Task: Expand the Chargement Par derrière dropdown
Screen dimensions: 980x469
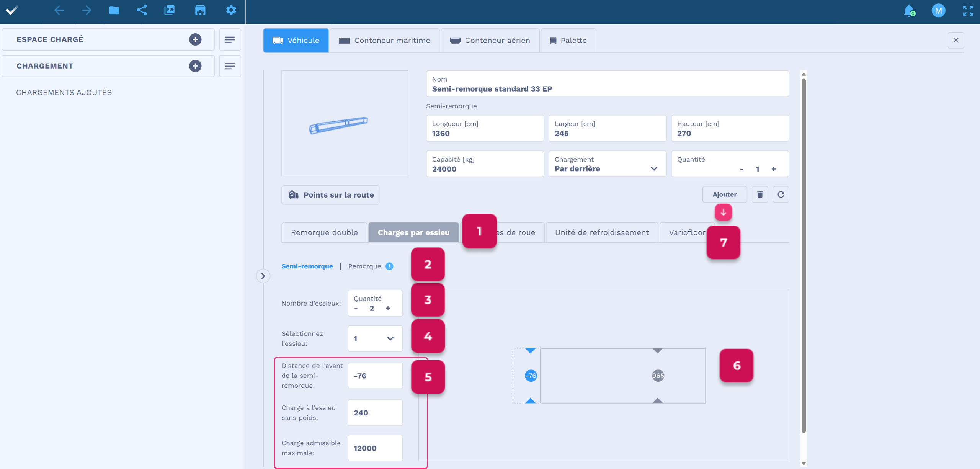Action: coord(607,164)
